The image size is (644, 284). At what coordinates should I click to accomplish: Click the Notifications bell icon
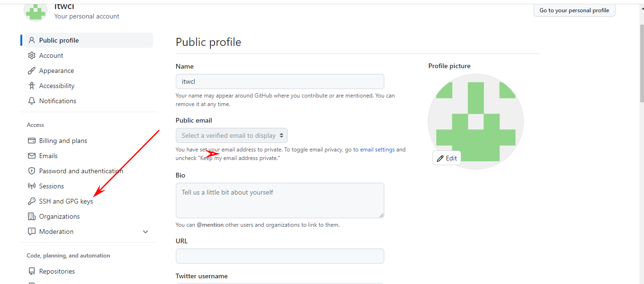click(32, 101)
